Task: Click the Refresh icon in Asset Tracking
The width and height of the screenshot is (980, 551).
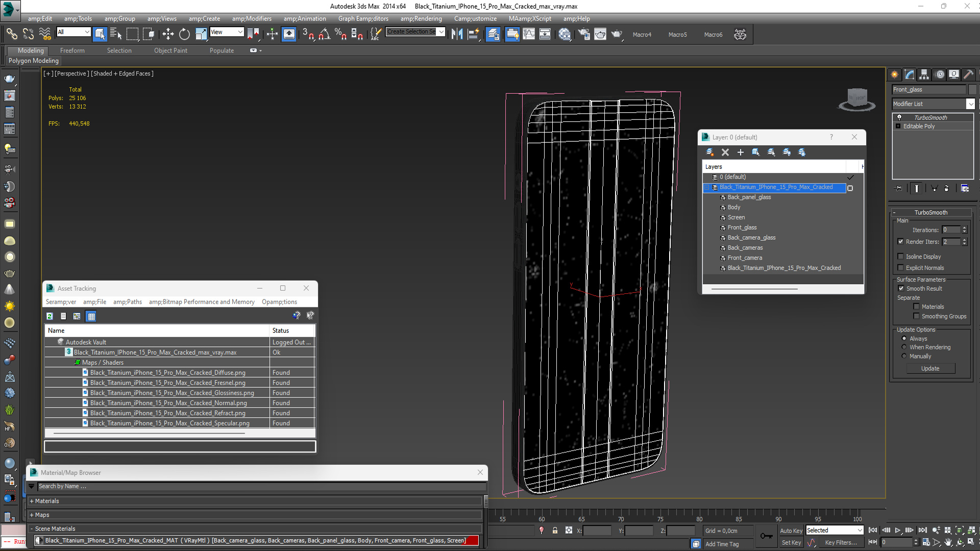Action: pyautogui.click(x=50, y=316)
